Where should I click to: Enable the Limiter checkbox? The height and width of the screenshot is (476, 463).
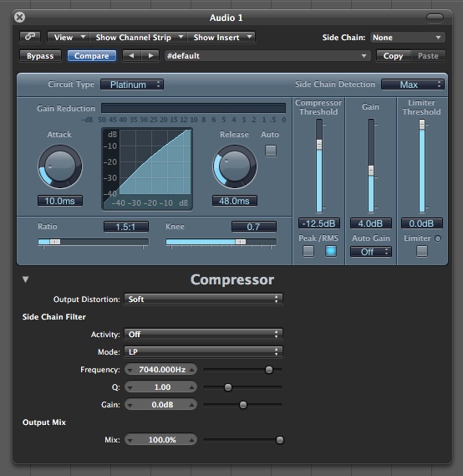[422, 251]
